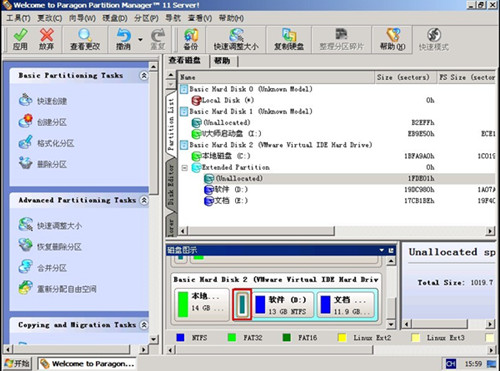Click partition list horizontal scrollbar right arrow

coord(490,231)
